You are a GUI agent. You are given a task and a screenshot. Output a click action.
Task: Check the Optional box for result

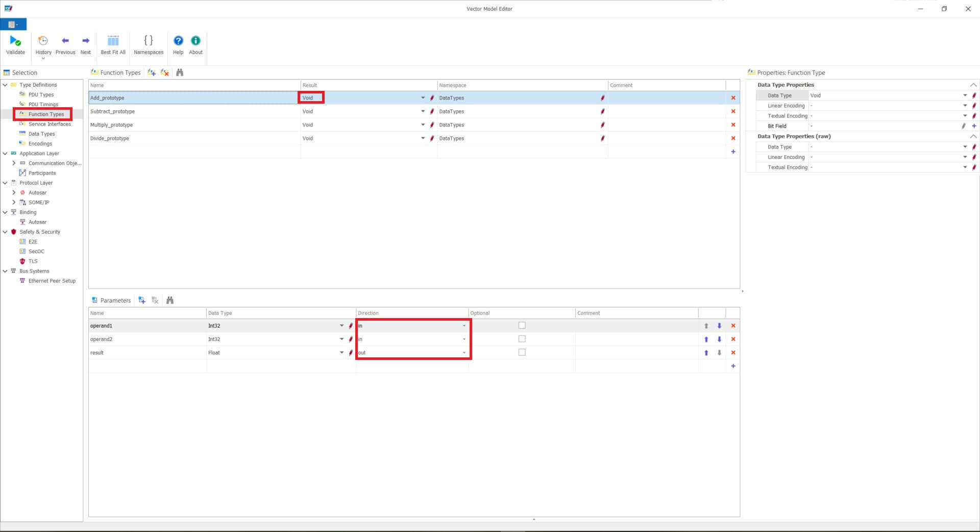coord(522,353)
